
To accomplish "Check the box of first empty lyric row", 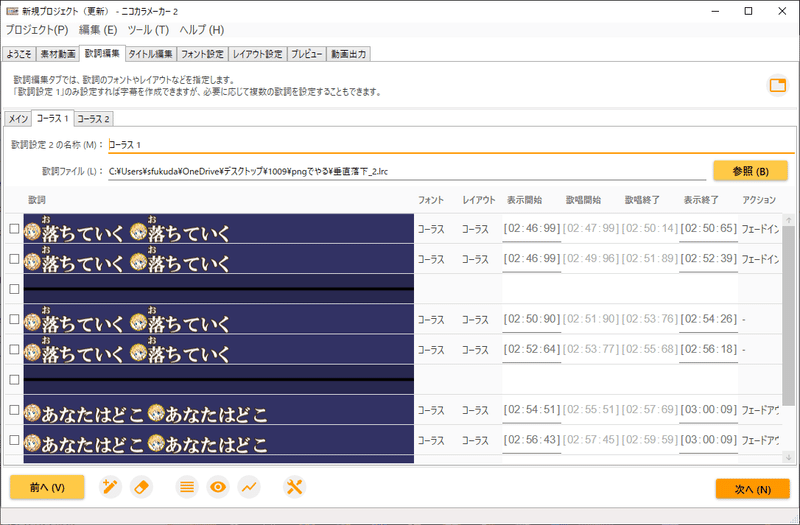I will (14, 289).
